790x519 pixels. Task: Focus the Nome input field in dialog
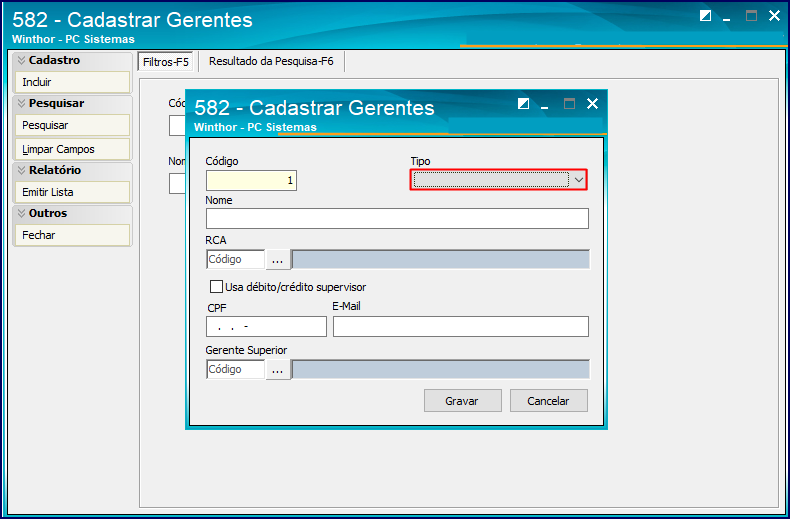coord(397,219)
